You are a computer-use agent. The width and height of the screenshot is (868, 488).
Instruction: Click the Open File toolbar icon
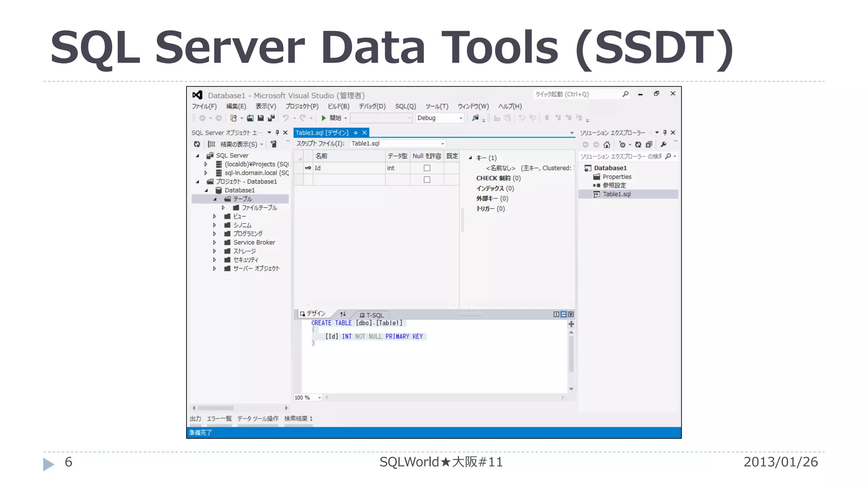tap(250, 118)
